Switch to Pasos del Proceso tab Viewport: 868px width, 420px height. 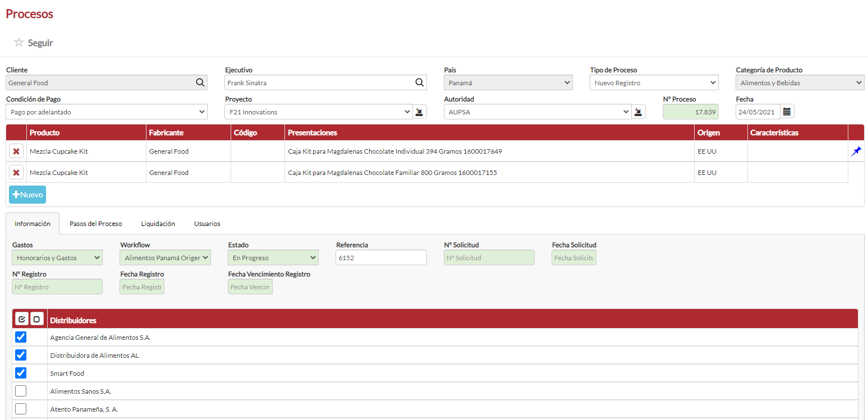click(x=95, y=224)
